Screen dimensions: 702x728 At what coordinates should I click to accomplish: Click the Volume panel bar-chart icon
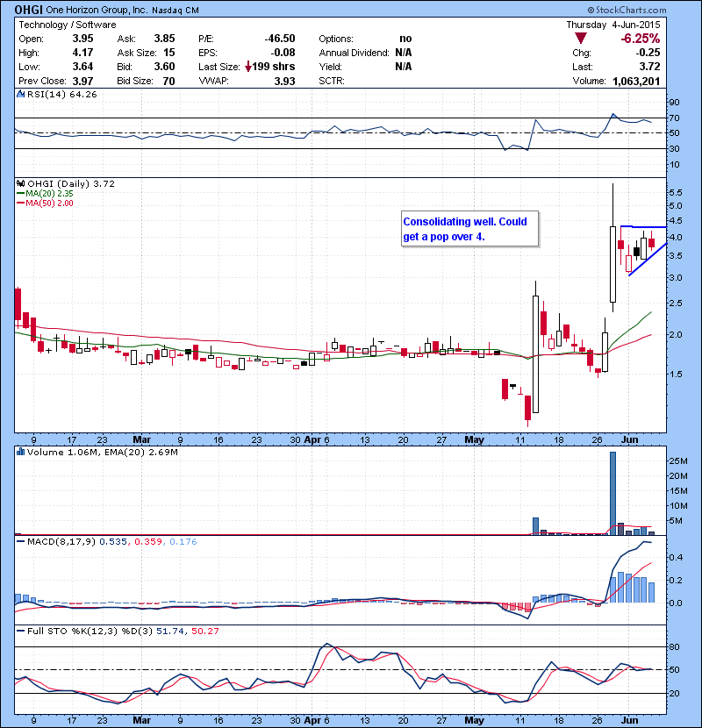click(20, 452)
